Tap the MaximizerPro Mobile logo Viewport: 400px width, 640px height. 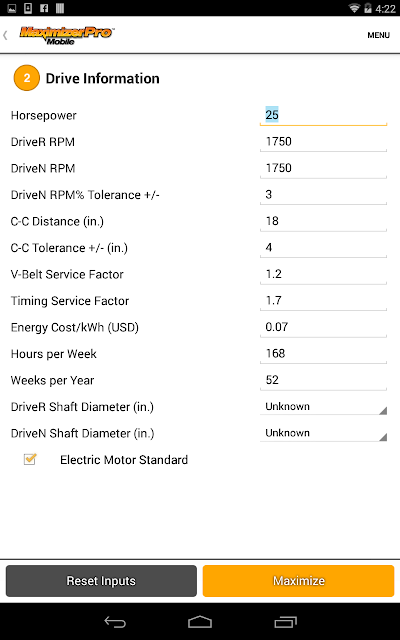(67, 36)
